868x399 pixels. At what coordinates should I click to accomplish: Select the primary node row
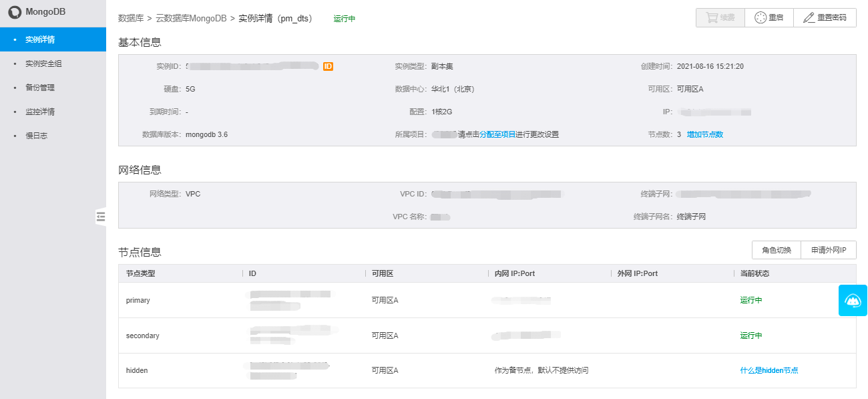(138, 300)
